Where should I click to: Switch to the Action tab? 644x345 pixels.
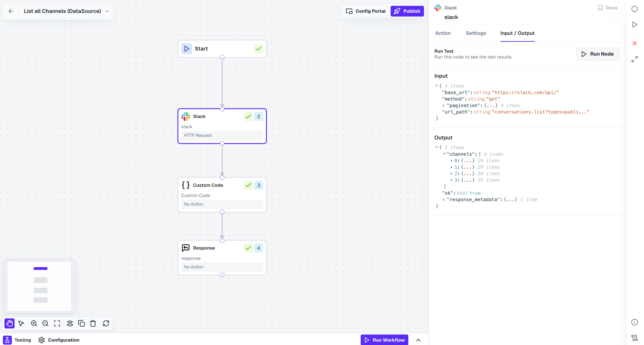(x=443, y=33)
